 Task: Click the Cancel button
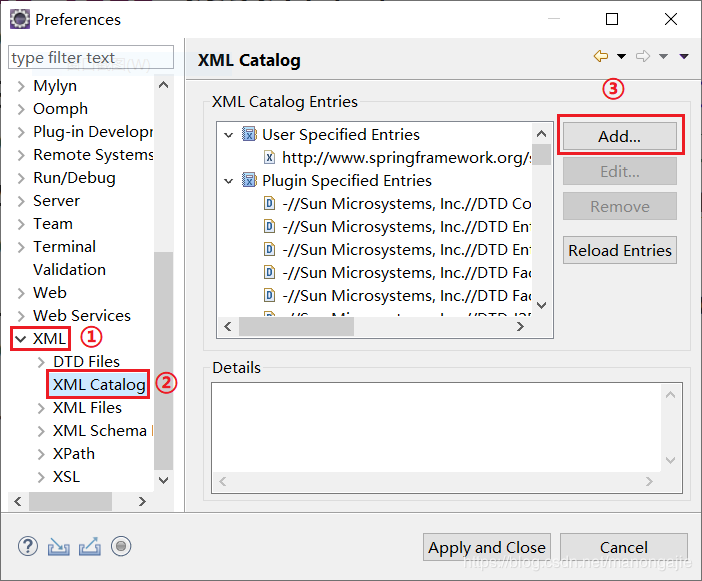point(624,547)
